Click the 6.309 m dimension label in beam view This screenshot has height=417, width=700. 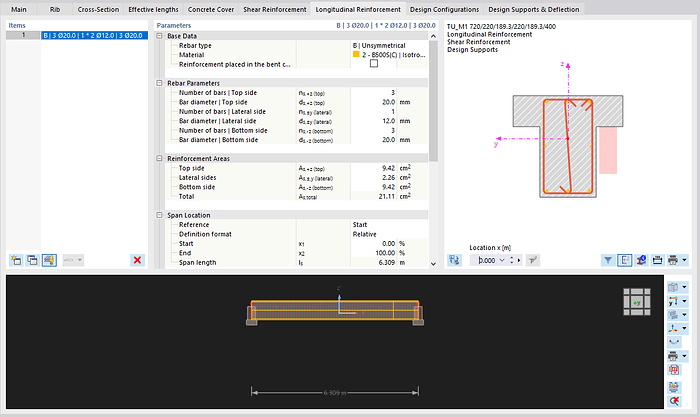point(335,392)
